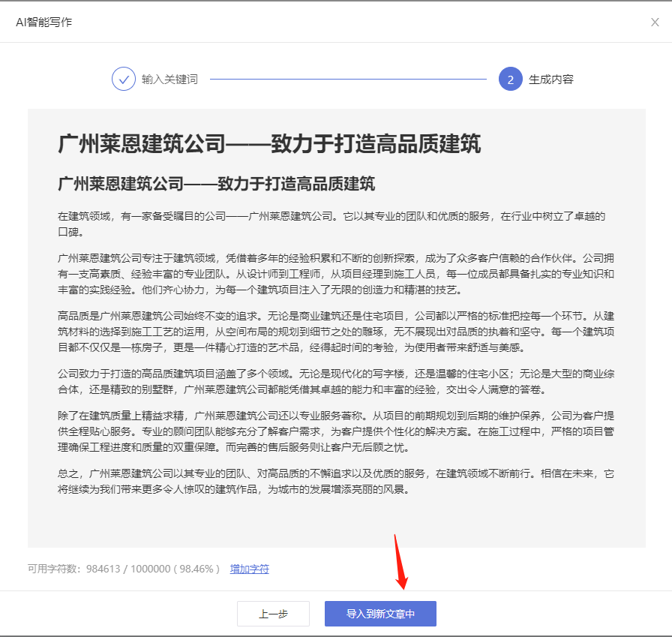
Task: Open the 增加字符 link
Action: 249,569
